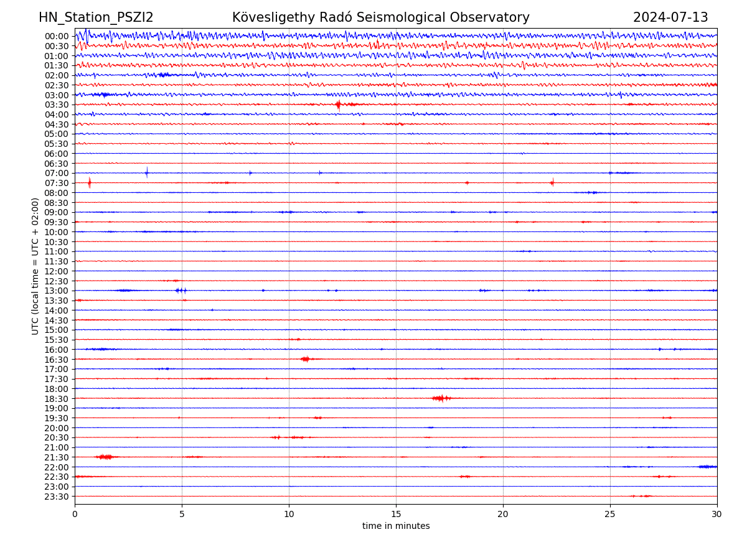Click the red burst on the 18:30 trace
Viewport: 747px width, 560px height.
coord(441,398)
